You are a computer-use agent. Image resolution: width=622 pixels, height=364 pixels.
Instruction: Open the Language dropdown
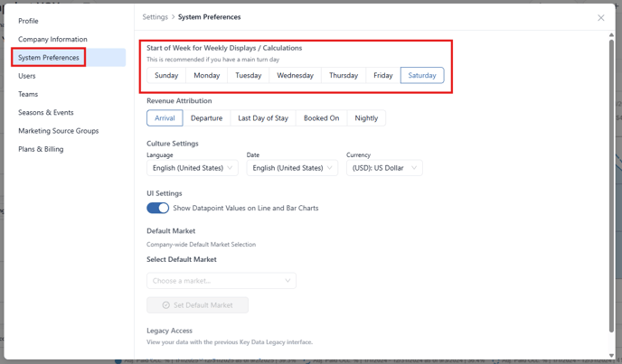[193, 168]
